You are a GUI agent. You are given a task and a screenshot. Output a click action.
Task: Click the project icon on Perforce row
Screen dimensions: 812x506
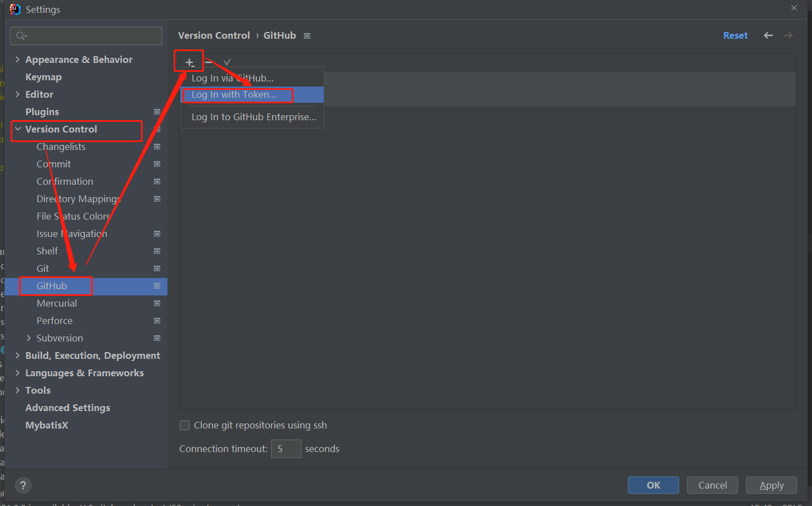coord(157,321)
